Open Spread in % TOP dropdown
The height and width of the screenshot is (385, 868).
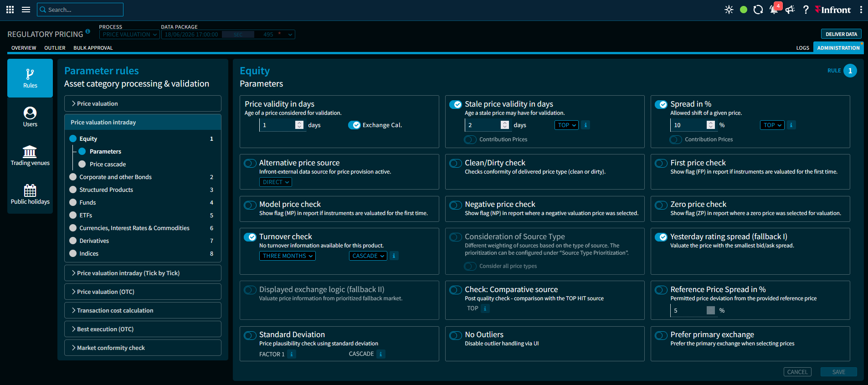[772, 125]
